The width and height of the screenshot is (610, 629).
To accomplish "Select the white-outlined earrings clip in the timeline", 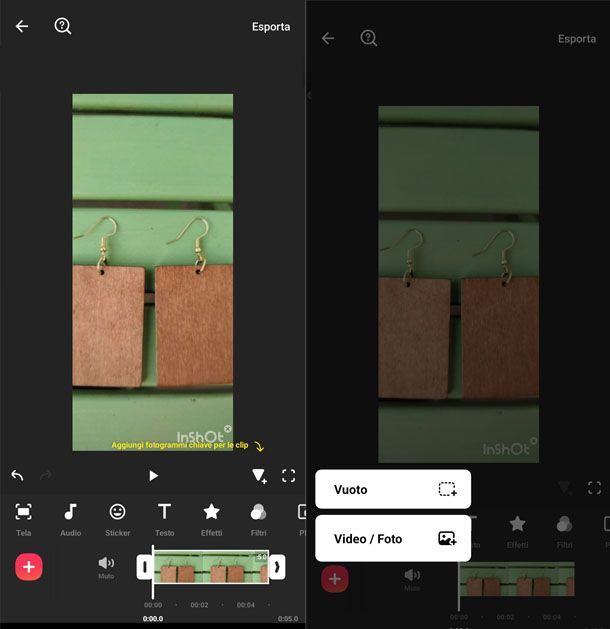I will click(x=210, y=567).
